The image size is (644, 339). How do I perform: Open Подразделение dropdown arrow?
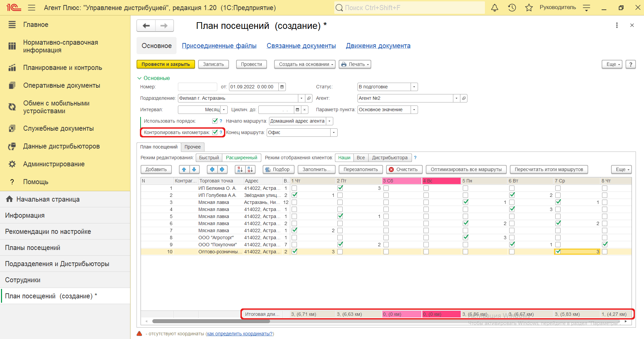(301, 98)
